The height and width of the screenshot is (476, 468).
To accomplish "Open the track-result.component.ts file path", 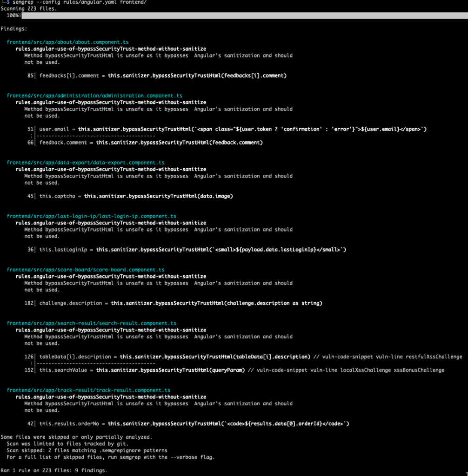I will 88,390.
